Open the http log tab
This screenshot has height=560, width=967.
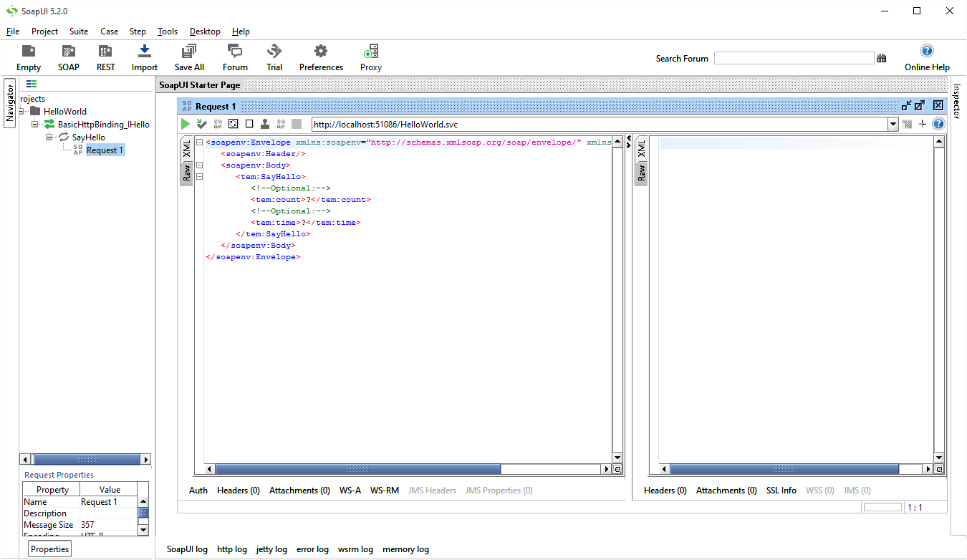click(x=232, y=549)
